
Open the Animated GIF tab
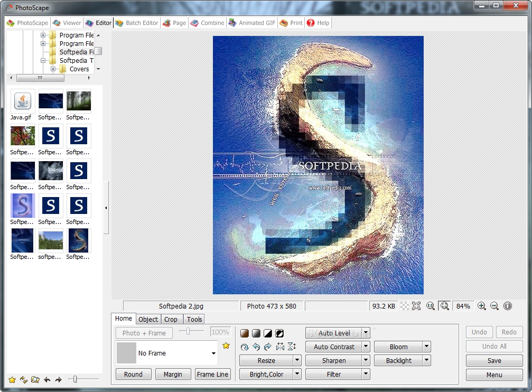point(252,23)
